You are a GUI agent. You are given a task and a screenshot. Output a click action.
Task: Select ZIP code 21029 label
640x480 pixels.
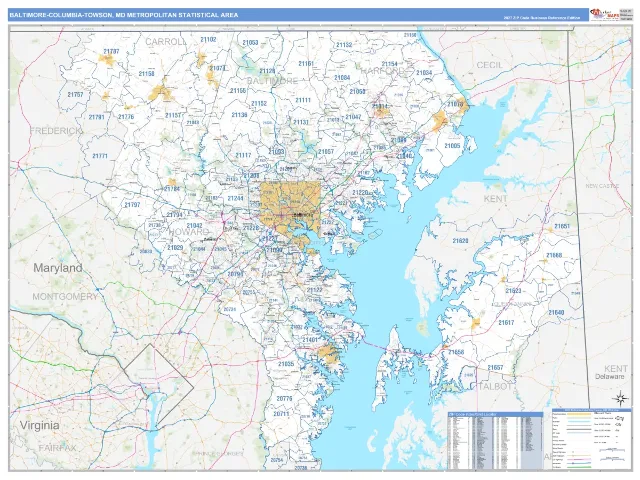(175, 247)
